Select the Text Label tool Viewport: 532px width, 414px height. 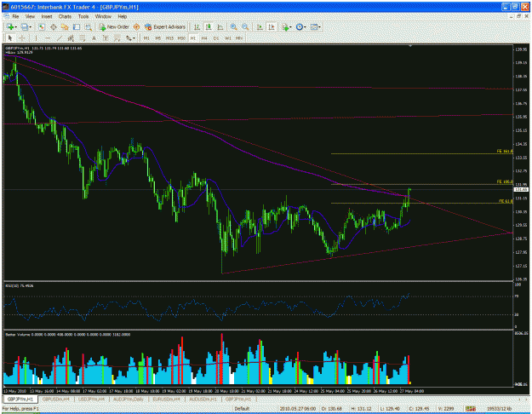pyautogui.click(x=106, y=38)
